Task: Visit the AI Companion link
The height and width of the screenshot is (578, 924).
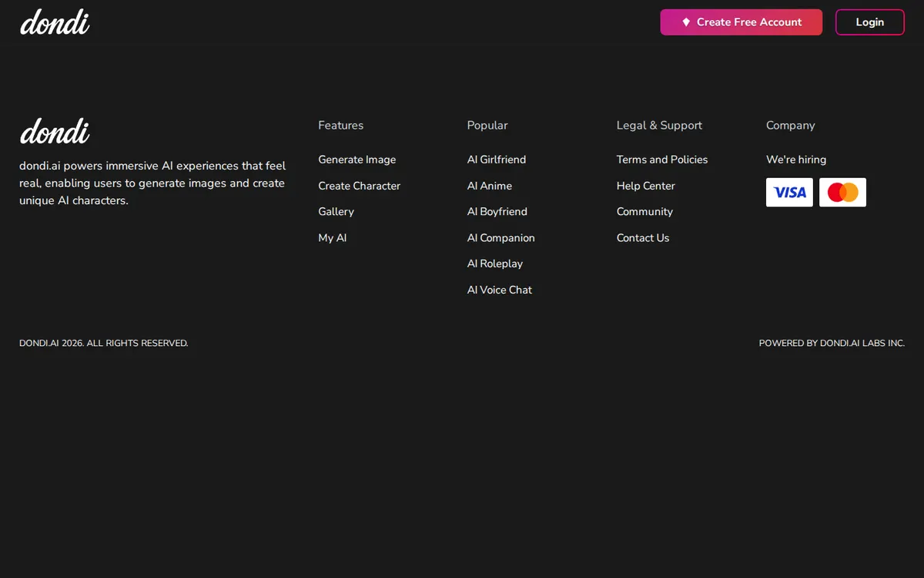Action: [501, 237]
